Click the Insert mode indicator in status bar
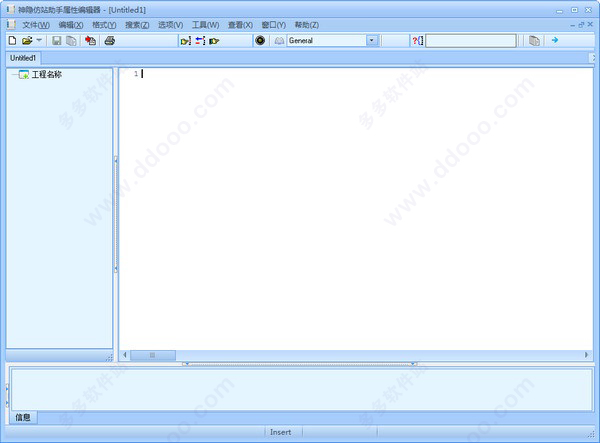This screenshot has height=443, width=600. pos(280,432)
